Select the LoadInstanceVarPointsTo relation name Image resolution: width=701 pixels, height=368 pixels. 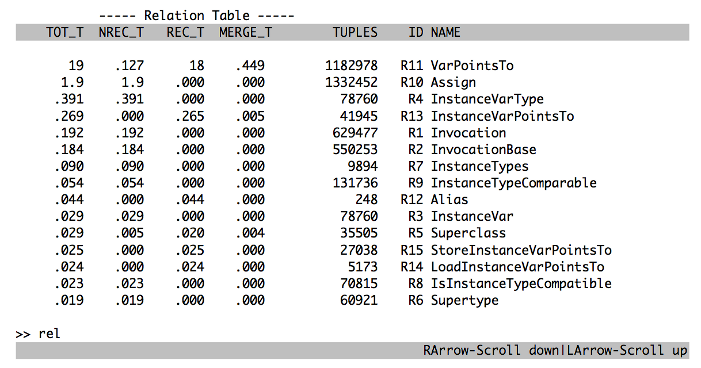[x=517, y=267]
